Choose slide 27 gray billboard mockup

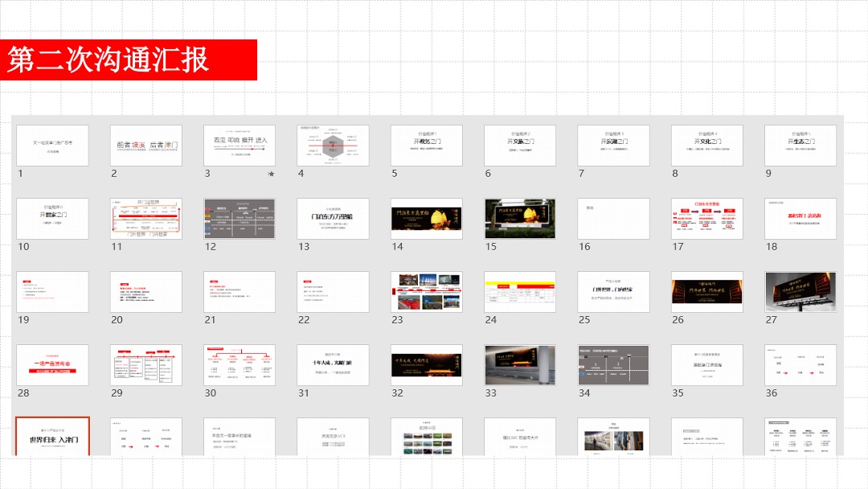pos(800,292)
